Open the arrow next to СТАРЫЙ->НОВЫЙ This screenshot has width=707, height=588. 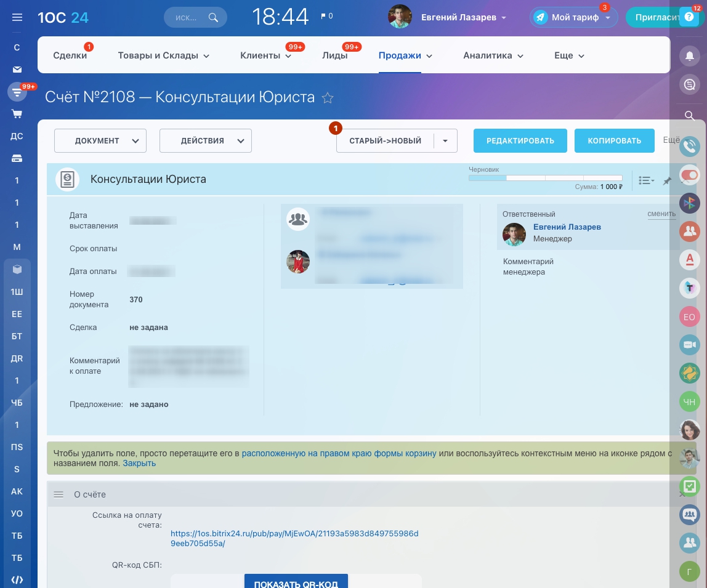click(445, 140)
